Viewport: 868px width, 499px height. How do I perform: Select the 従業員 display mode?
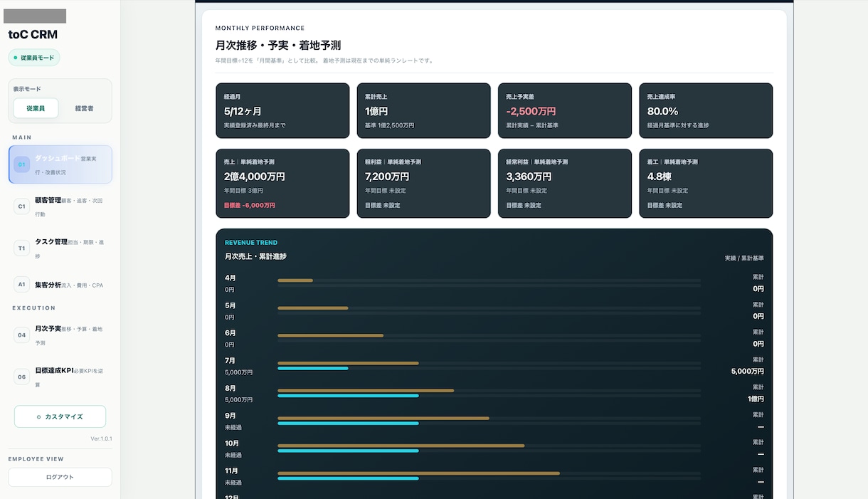point(36,108)
